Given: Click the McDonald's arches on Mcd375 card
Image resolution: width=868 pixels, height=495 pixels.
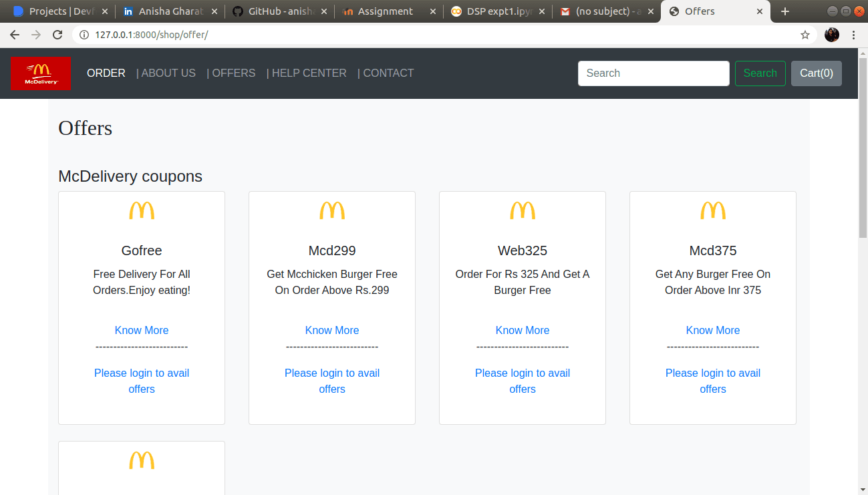Looking at the screenshot, I should pos(713,210).
